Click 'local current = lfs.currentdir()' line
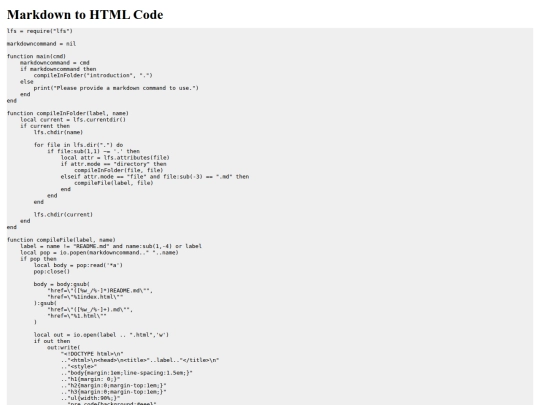 (x=73, y=120)
